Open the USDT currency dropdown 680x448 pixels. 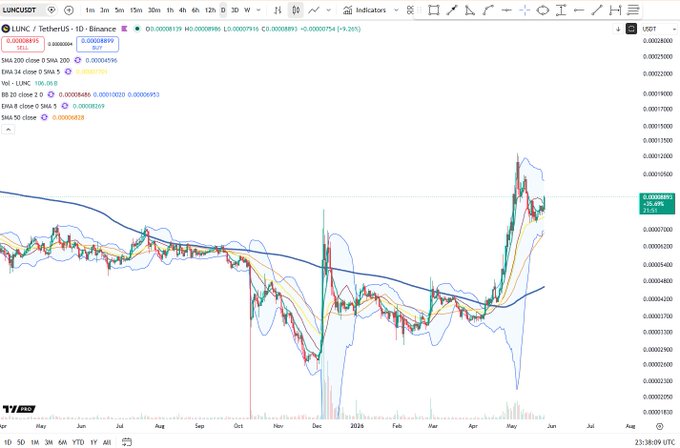click(659, 29)
